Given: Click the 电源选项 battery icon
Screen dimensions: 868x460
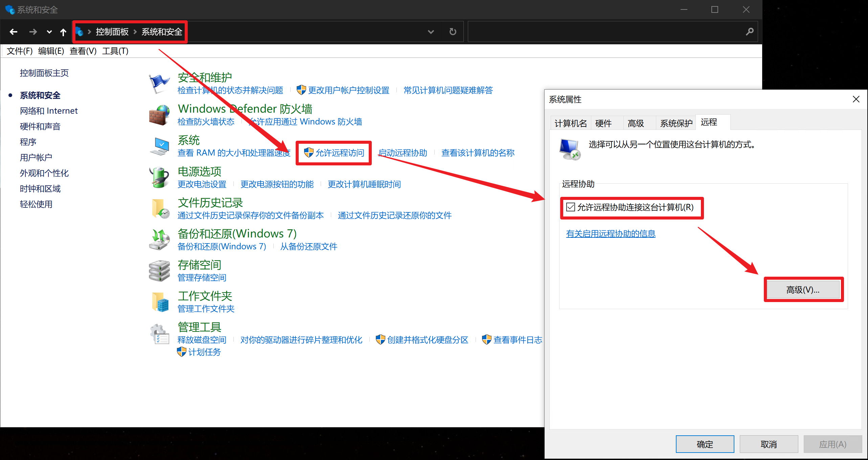Looking at the screenshot, I should (x=159, y=177).
